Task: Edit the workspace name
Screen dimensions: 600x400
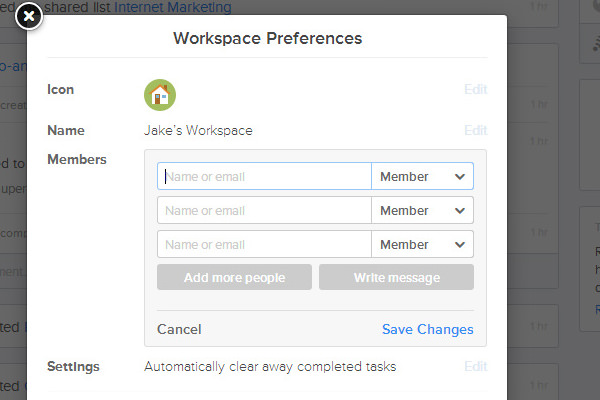Action: pos(476,130)
